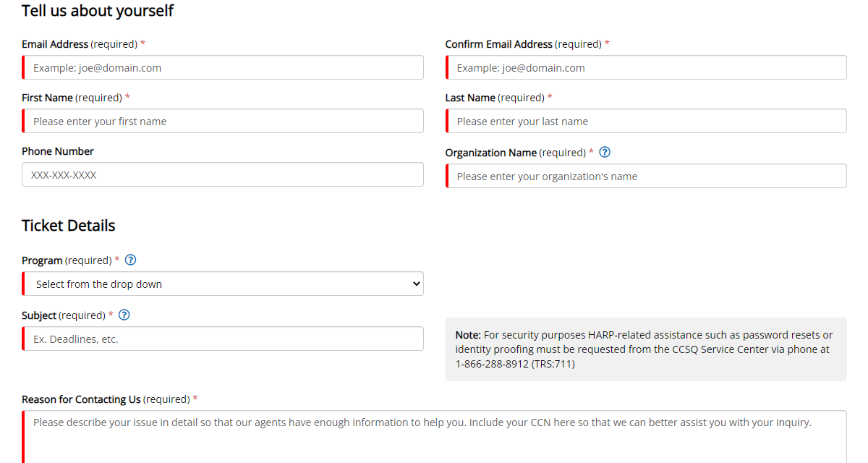Viewport: 868px width, 463px height.
Task: Click into the Confirm Email Address box
Action: click(646, 68)
